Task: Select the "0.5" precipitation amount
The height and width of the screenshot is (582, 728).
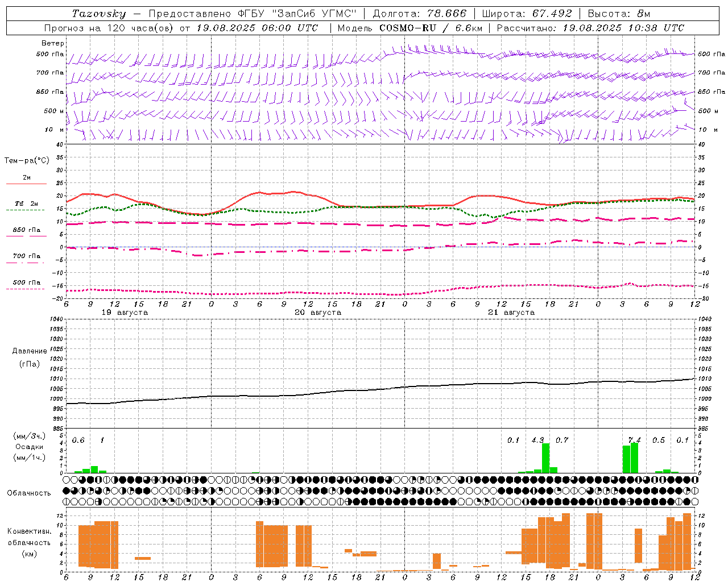Action: point(659,440)
